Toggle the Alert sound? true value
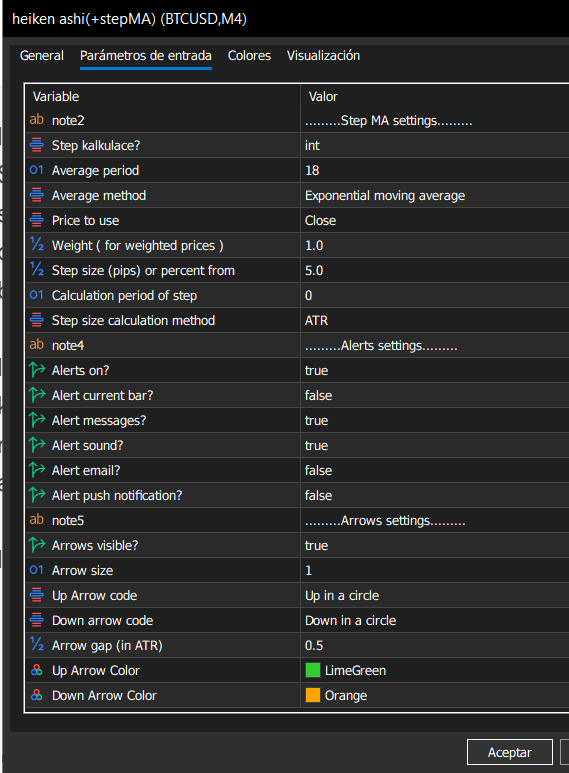 [434, 445]
